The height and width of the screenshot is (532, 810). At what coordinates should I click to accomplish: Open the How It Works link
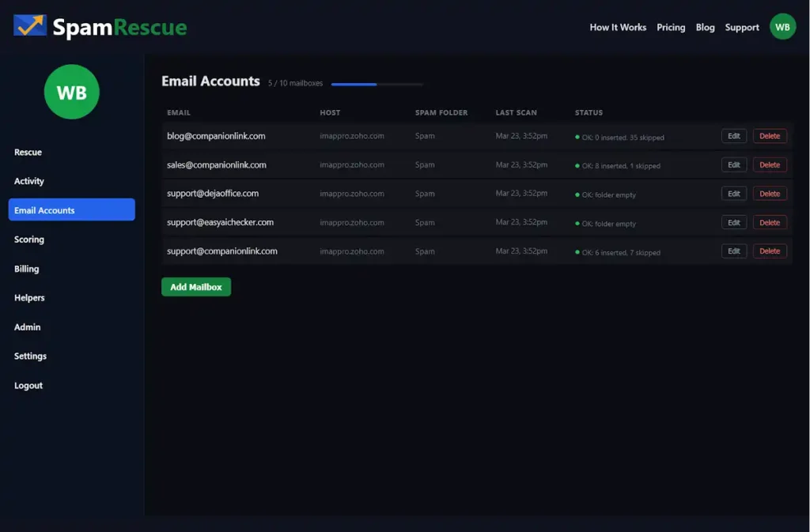pyautogui.click(x=618, y=28)
